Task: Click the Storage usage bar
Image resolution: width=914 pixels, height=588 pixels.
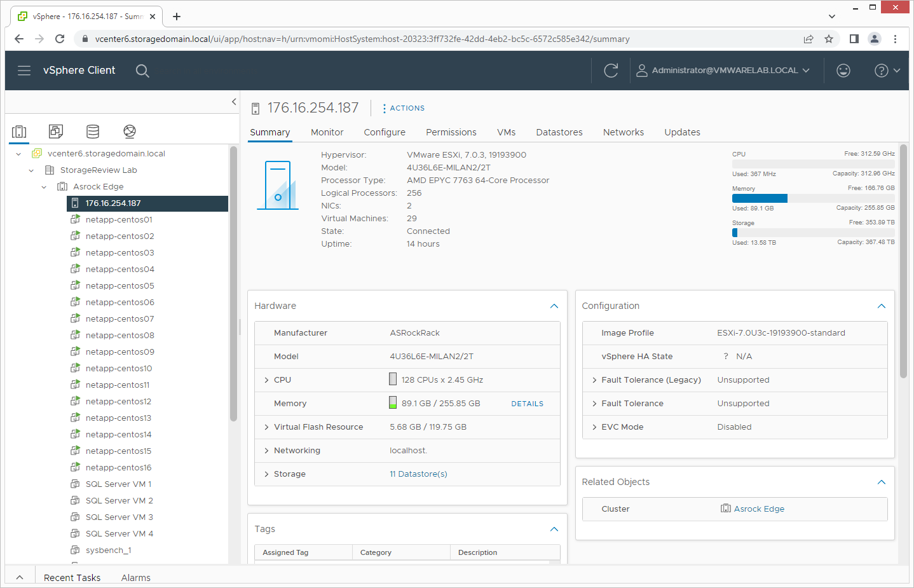Action: click(x=814, y=233)
